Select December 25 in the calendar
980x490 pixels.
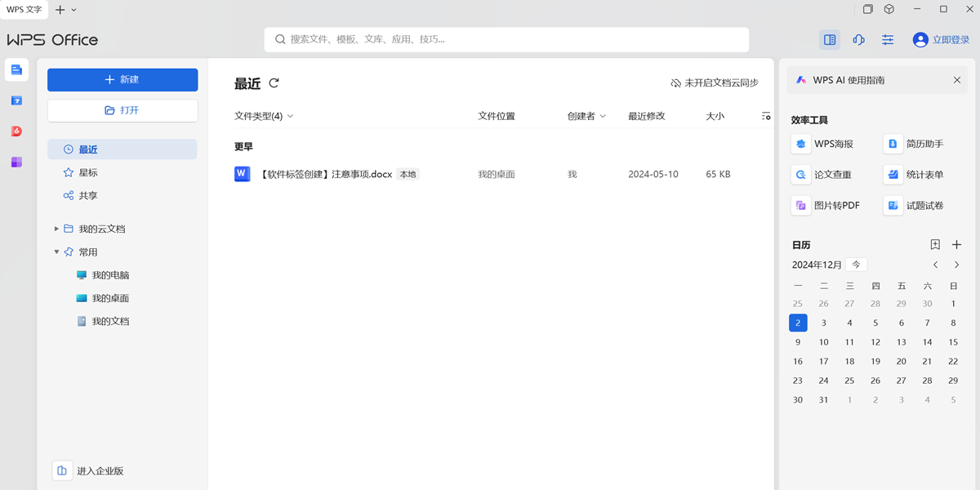point(849,381)
